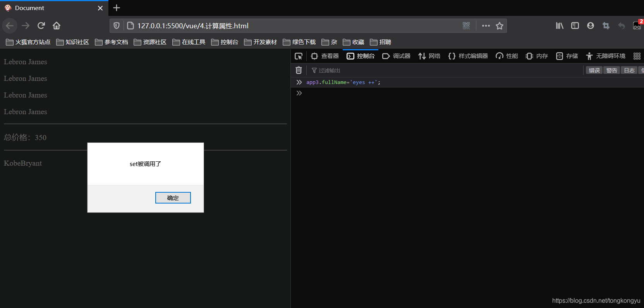Click the first Lebron James line
The height and width of the screenshot is (308, 644).
(x=26, y=62)
